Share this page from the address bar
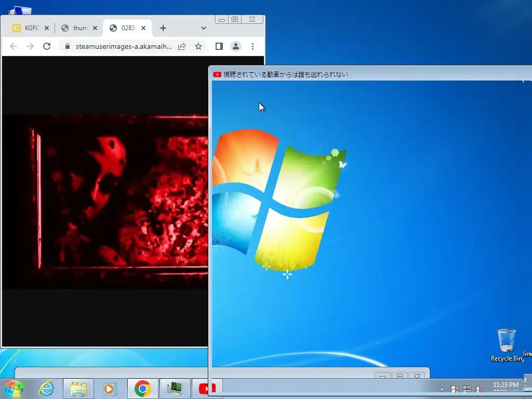The height and width of the screenshot is (399, 532). pos(182,46)
